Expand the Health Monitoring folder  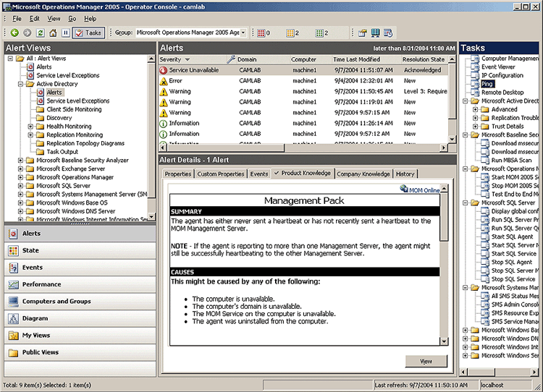coord(30,127)
